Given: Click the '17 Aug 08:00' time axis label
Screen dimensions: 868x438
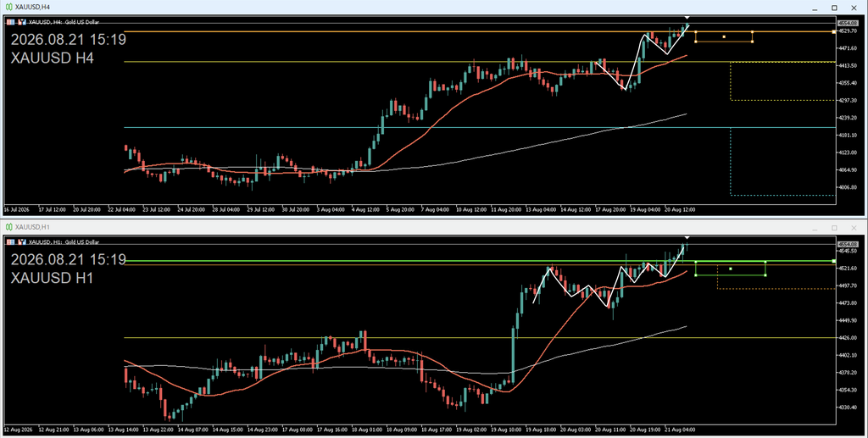Looking at the screenshot, I should click(x=297, y=430).
